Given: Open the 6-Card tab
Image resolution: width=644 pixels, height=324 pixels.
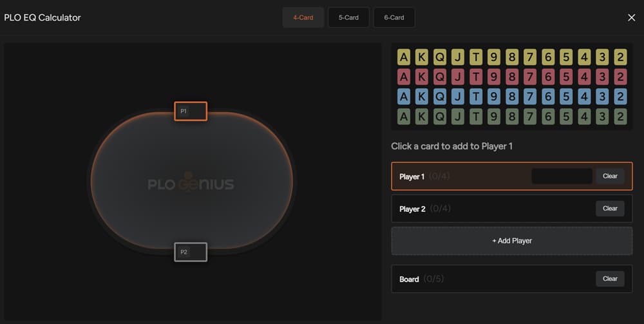Looking at the screenshot, I should (394, 17).
